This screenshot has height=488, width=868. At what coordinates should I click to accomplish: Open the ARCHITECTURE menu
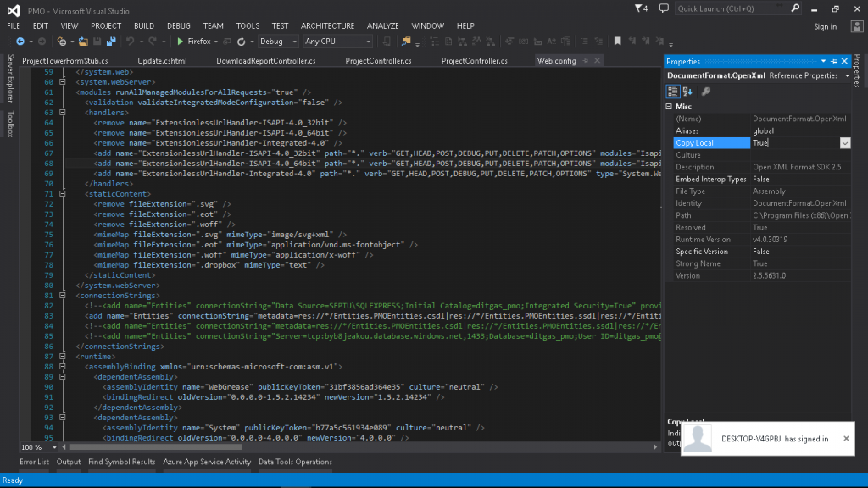pyautogui.click(x=327, y=26)
